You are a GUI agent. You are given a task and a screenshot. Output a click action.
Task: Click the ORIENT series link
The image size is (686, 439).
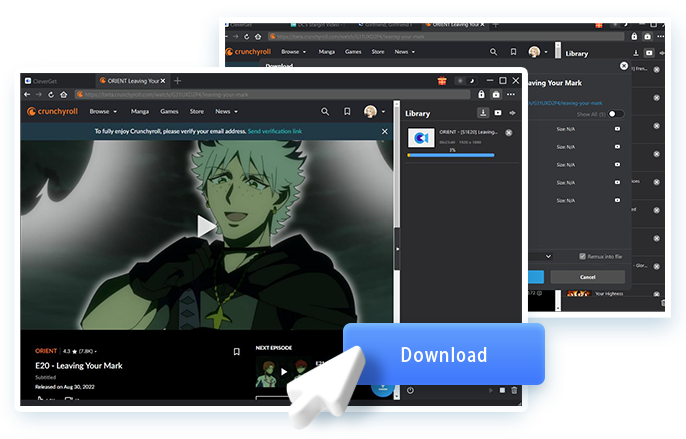(46, 351)
